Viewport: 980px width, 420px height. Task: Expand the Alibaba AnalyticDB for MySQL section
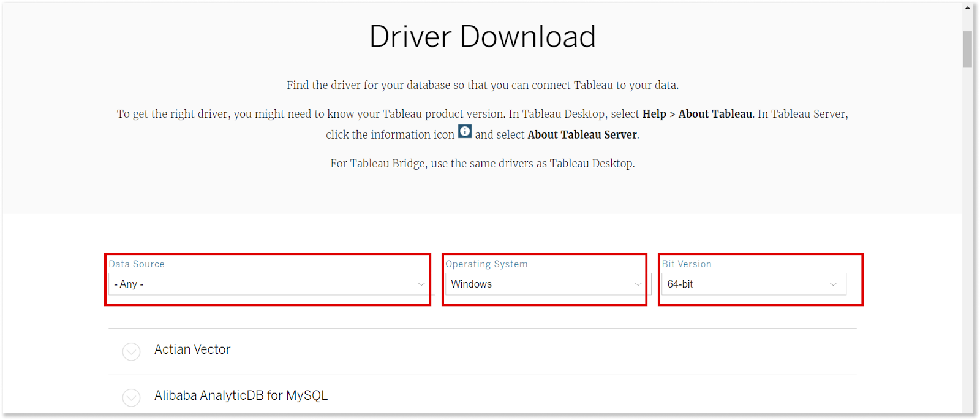[x=131, y=397]
